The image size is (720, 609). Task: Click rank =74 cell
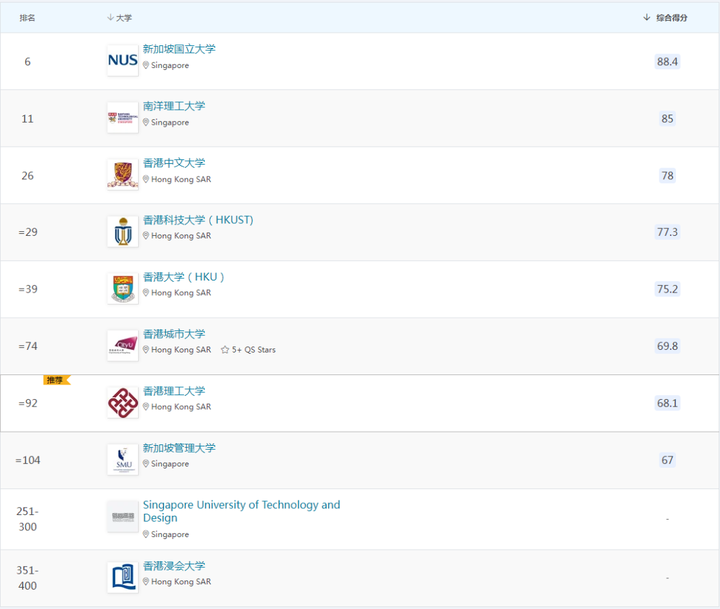click(28, 346)
